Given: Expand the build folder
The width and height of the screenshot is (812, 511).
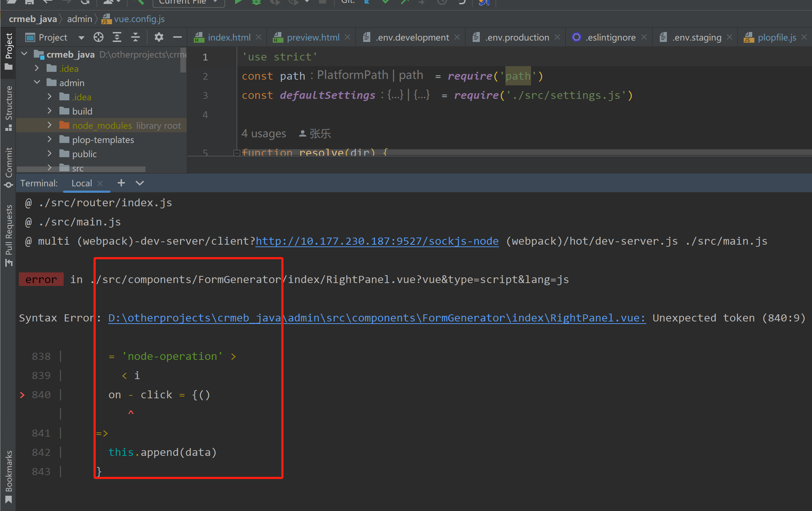Looking at the screenshot, I should click(50, 111).
